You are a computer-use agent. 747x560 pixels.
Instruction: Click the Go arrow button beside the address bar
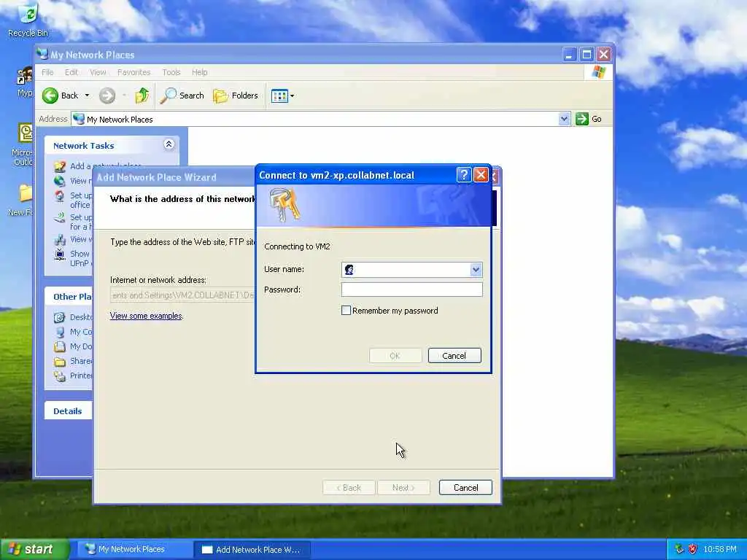coord(582,119)
